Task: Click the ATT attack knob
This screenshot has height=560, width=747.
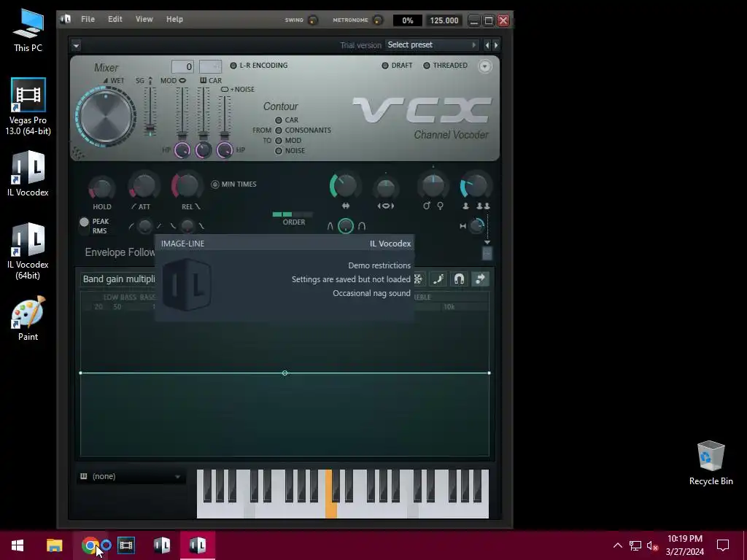Action: [144, 187]
